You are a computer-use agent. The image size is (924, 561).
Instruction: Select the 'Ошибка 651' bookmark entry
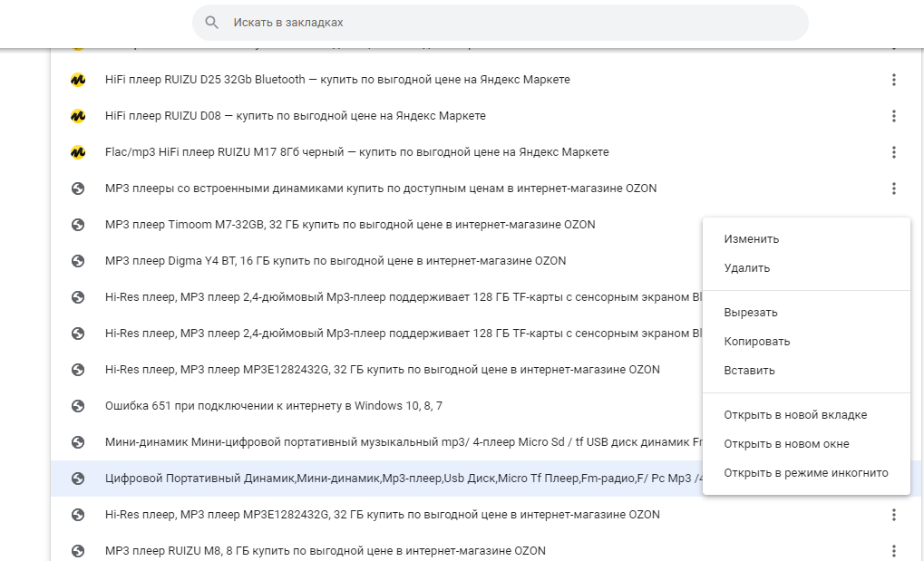pos(273,406)
